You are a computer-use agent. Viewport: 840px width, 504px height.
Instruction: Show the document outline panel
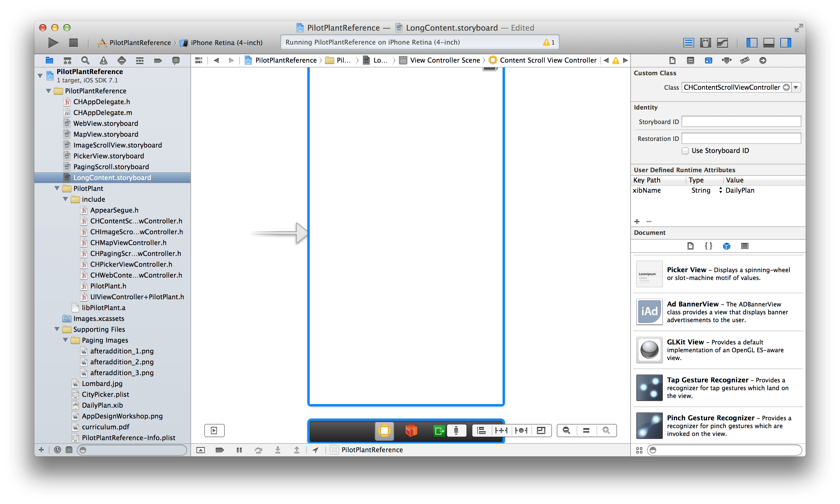214,431
